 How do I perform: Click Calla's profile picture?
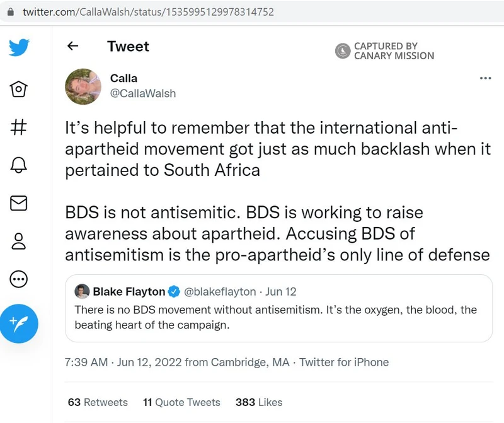click(x=83, y=86)
